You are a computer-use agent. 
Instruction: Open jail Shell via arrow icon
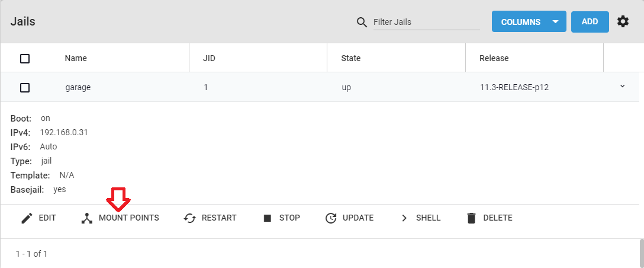pos(404,218)
